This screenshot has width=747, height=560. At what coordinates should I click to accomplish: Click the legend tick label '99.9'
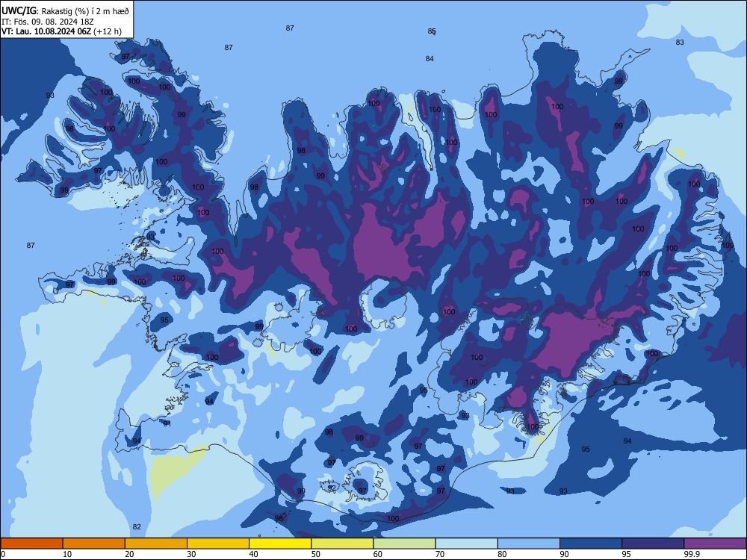point(692,554)
